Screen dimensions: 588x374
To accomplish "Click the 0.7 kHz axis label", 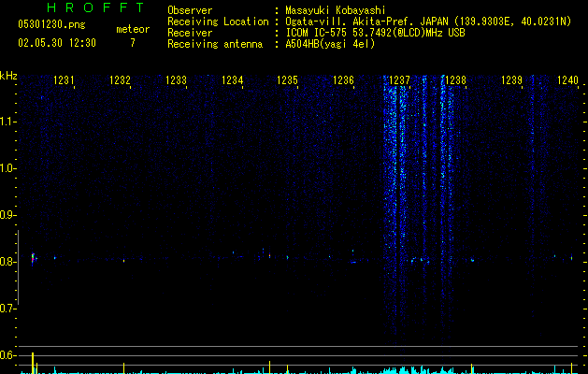I will coord(7,309).
